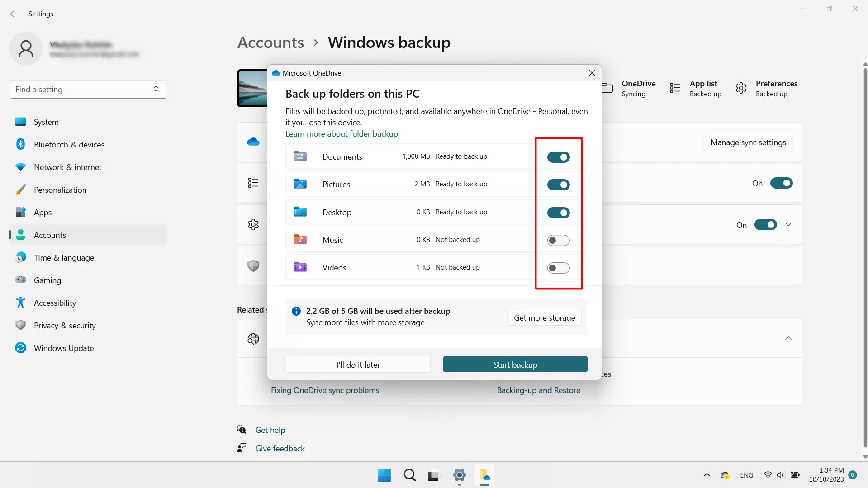
Task: Open Learn more about folder backup link
Action: click(342, 134)
